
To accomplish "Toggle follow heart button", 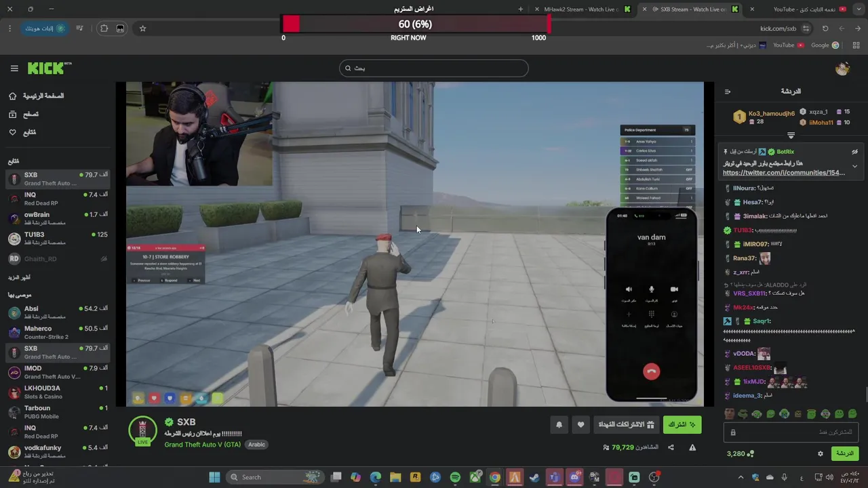I will pos(580,425).
